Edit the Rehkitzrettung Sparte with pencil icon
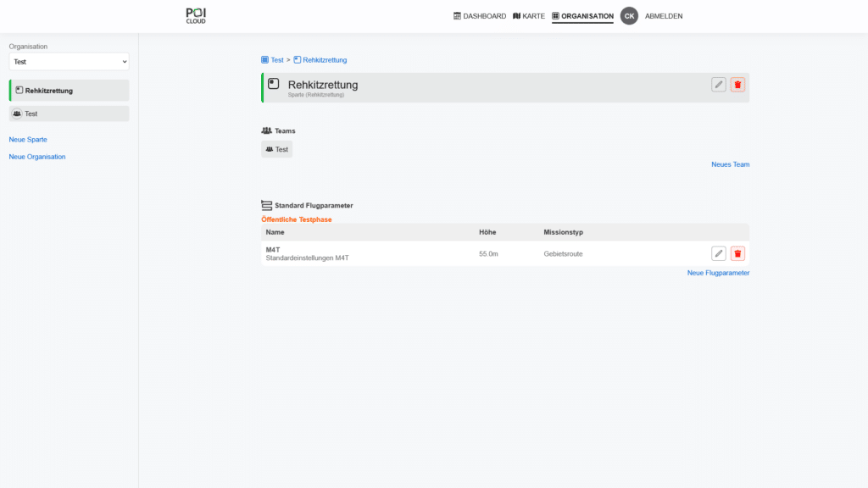Viewport: 868px width, 488px height. click(x=719, y=85)
